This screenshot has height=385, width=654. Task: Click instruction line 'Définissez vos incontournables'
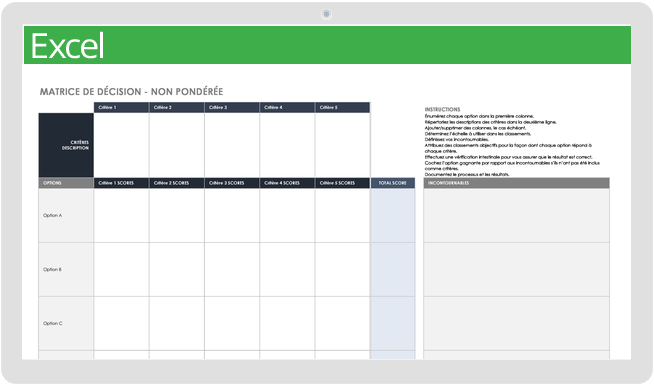pyautogui.click(x=457, y=140)
